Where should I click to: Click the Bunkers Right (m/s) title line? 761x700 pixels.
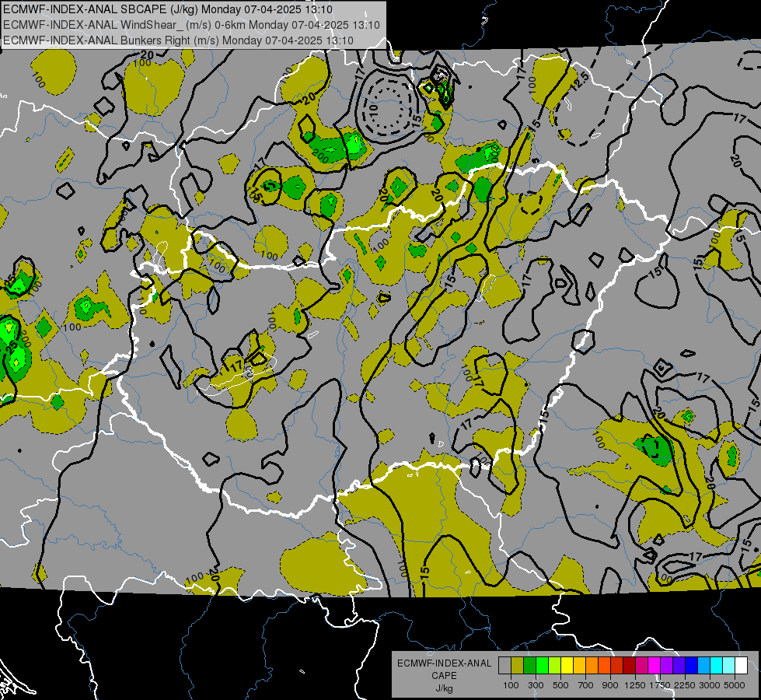tap(178, 40)
